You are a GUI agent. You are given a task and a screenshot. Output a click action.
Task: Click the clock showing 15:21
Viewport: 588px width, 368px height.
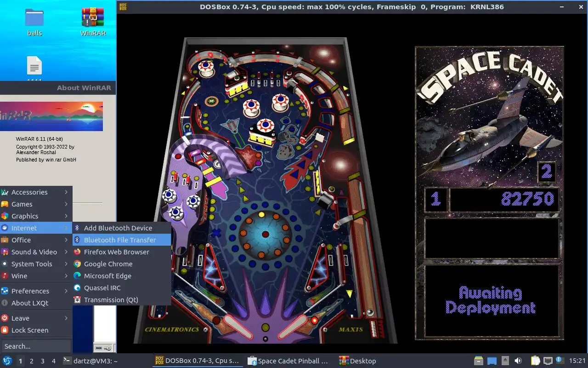click(577, 361)
